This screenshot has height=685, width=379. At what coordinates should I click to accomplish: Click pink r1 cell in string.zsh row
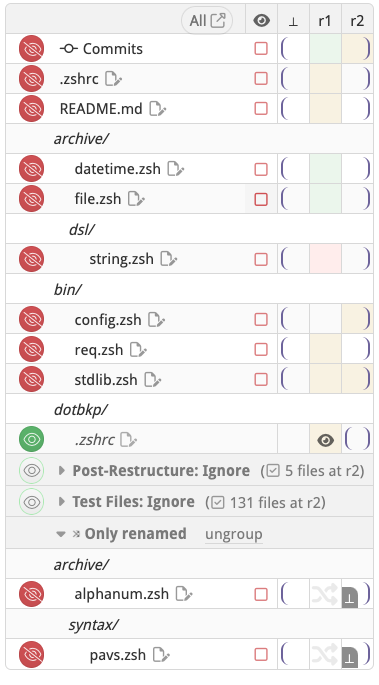click(325, 259)
